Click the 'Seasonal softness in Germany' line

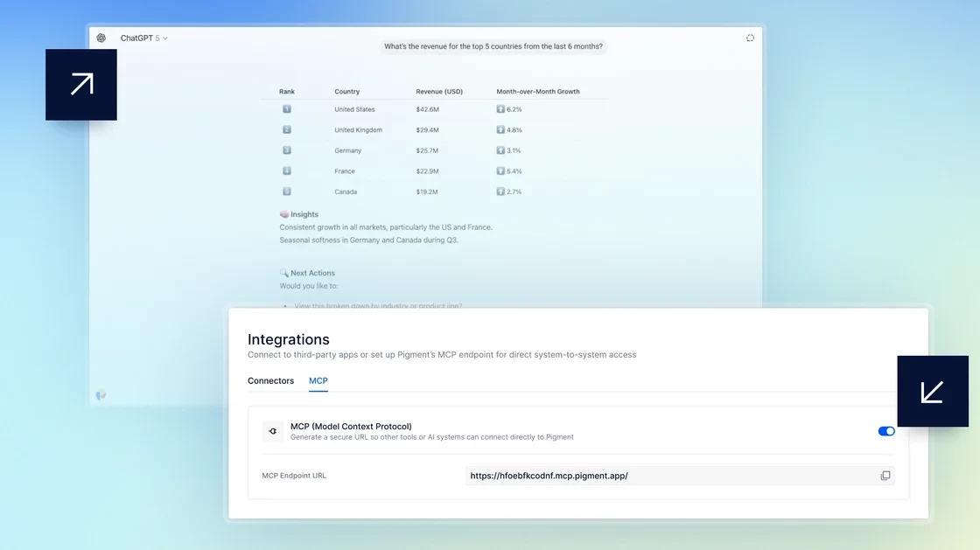click(x=368, y=240)
